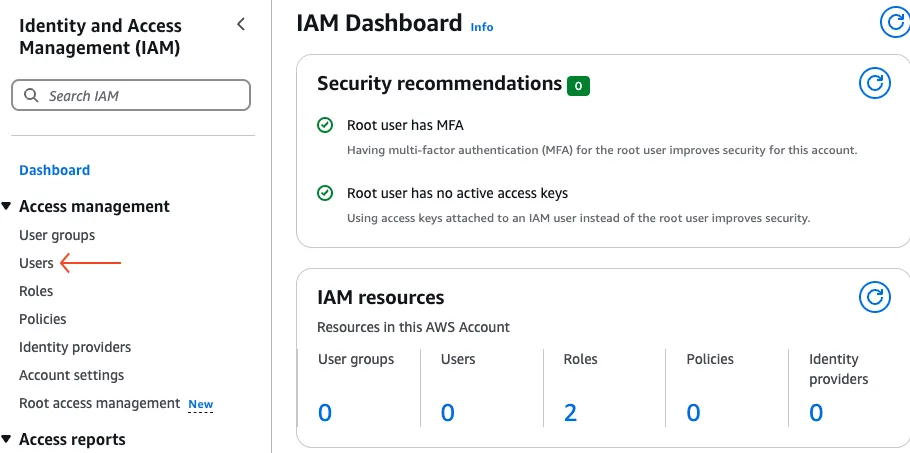This screenshot has width=910, height=453.
Task: Click the Roles label in IAM resources
Action: [580, 359]
